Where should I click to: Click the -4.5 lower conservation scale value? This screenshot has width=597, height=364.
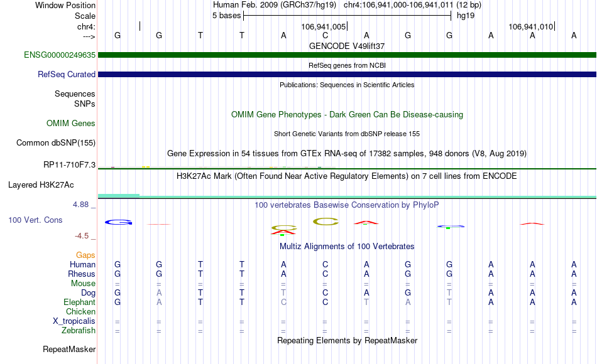82,236
